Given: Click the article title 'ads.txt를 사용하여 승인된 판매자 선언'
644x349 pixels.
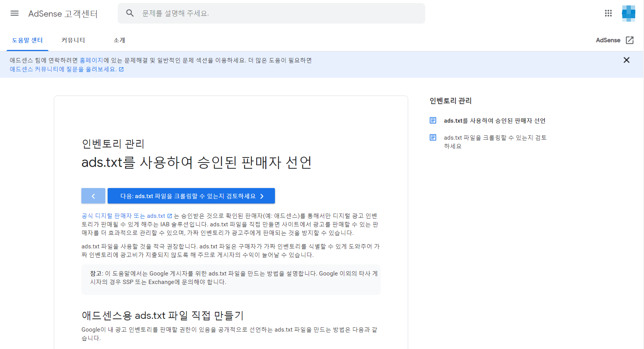Looking at the screenshot, I should pyautogui.click(x=196, y=163).
